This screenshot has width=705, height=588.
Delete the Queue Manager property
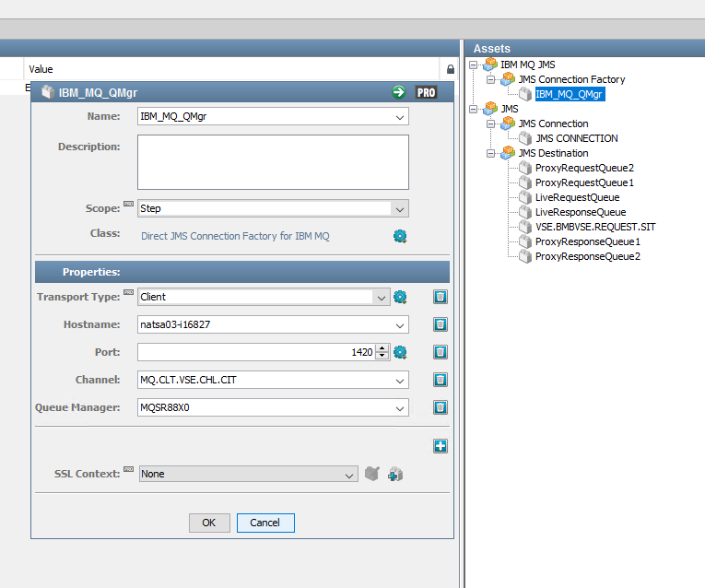point(441,407)
